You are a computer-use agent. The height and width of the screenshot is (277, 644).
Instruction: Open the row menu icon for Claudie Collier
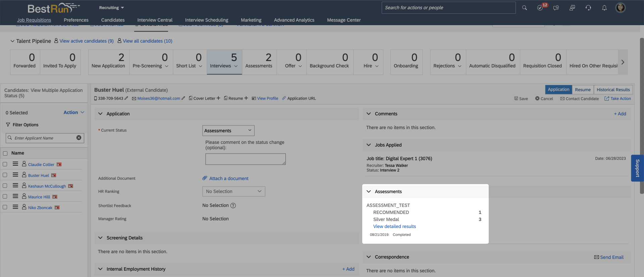click(15, 164)
